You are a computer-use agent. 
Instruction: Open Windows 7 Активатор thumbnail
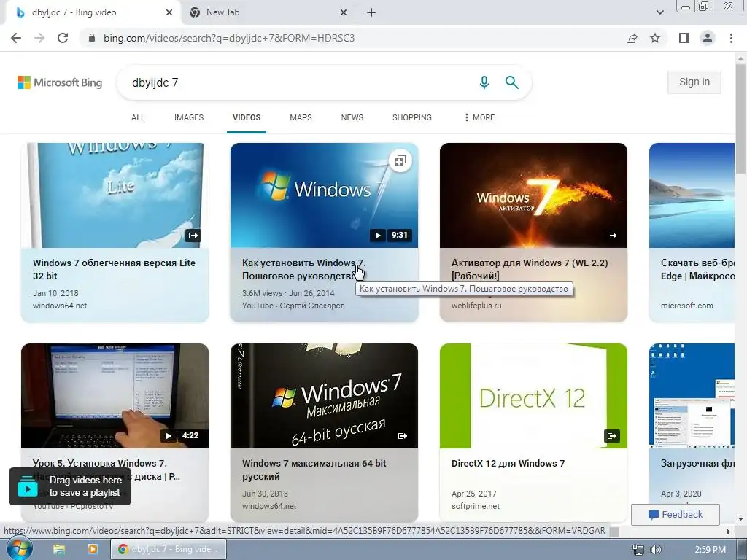533,195
